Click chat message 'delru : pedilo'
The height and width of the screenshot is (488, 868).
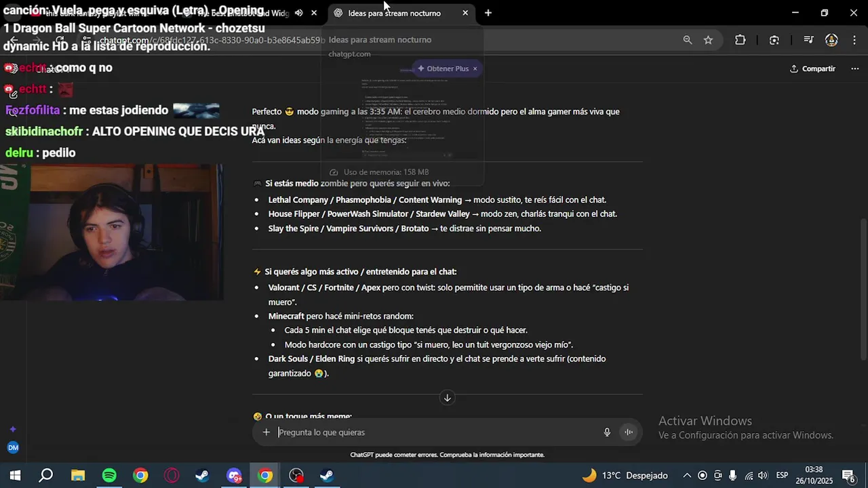click(x=41, y=152)
